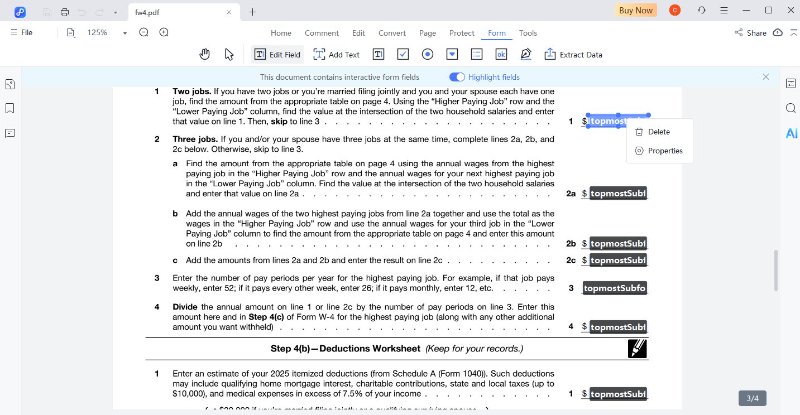800x415 pixels.
Task: Select the Hand tool
Action: (x=205, y=54)
